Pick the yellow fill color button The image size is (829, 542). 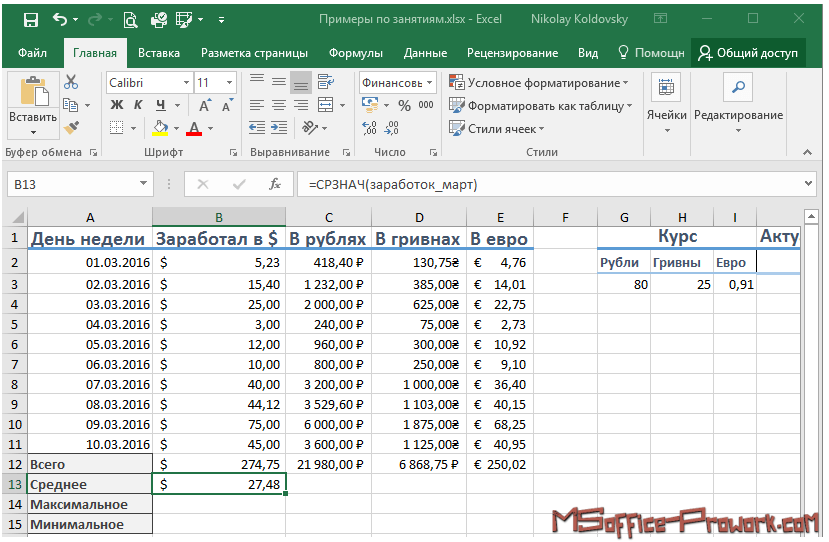(x=160, y=128)
